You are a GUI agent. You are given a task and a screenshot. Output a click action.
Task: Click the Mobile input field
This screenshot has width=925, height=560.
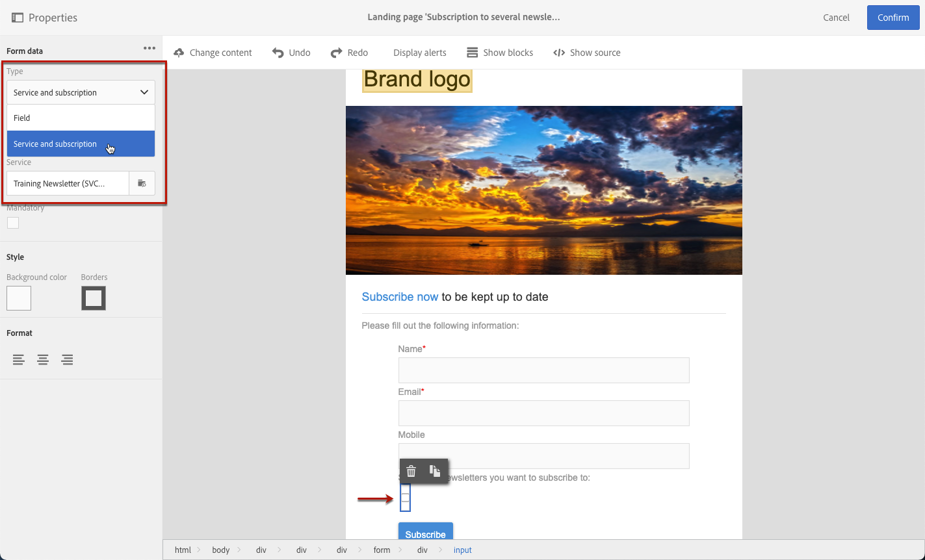(x=543, y=456)
